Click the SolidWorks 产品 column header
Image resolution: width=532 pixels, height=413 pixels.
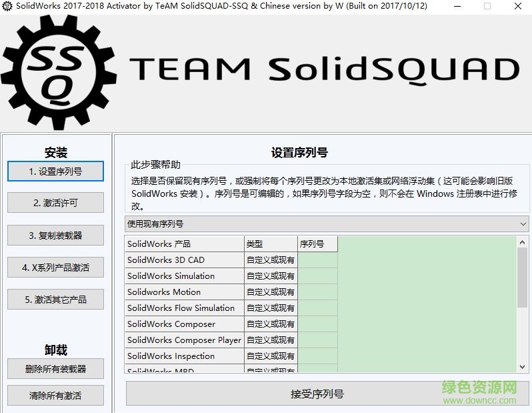click(185, 244)
